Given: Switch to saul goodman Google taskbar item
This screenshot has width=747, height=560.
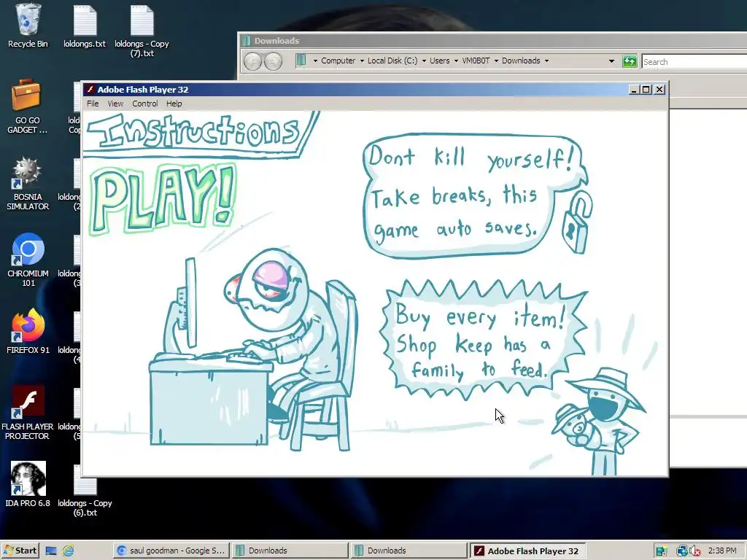Looking at the screenshot, I should click(x=171, y=551).
